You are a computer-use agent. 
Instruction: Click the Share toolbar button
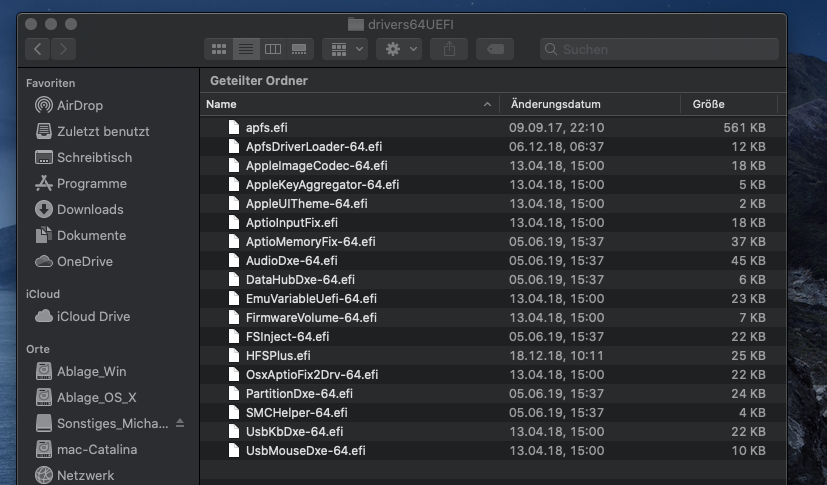point(449,48)
